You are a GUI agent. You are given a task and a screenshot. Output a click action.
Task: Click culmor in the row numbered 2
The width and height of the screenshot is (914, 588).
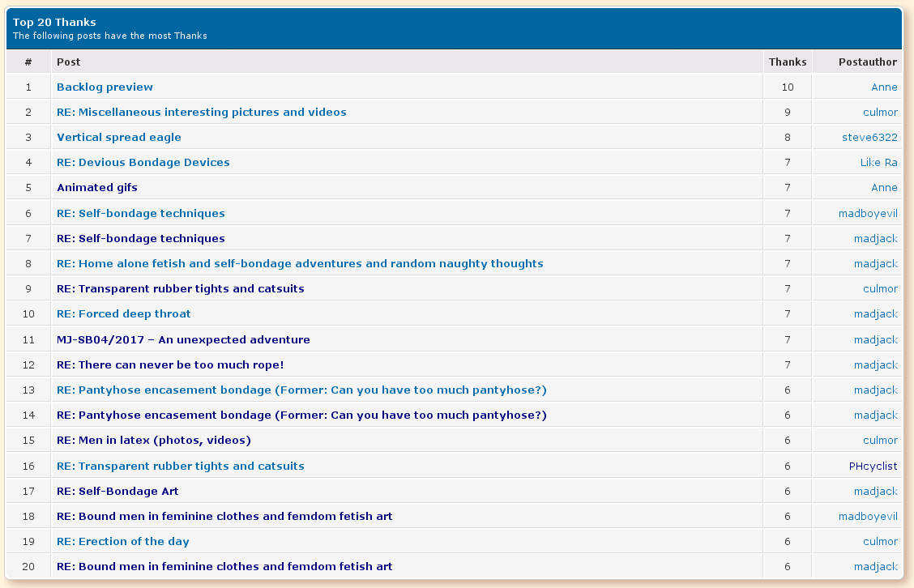pos(880,112)
